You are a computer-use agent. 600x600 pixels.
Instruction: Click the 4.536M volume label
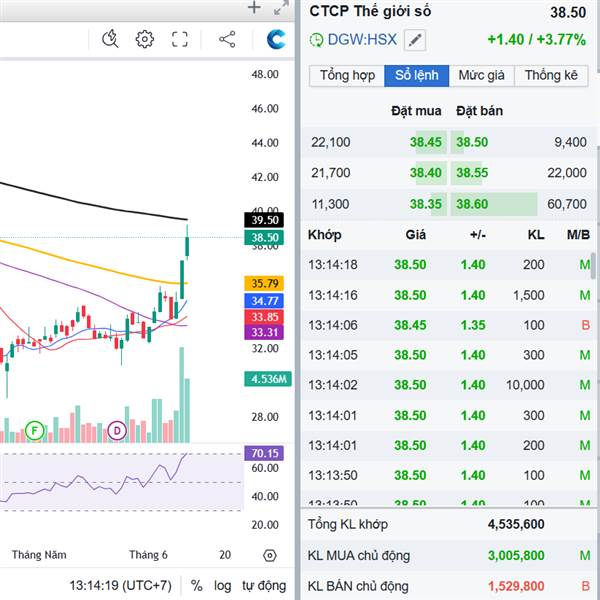click(268, 379)
